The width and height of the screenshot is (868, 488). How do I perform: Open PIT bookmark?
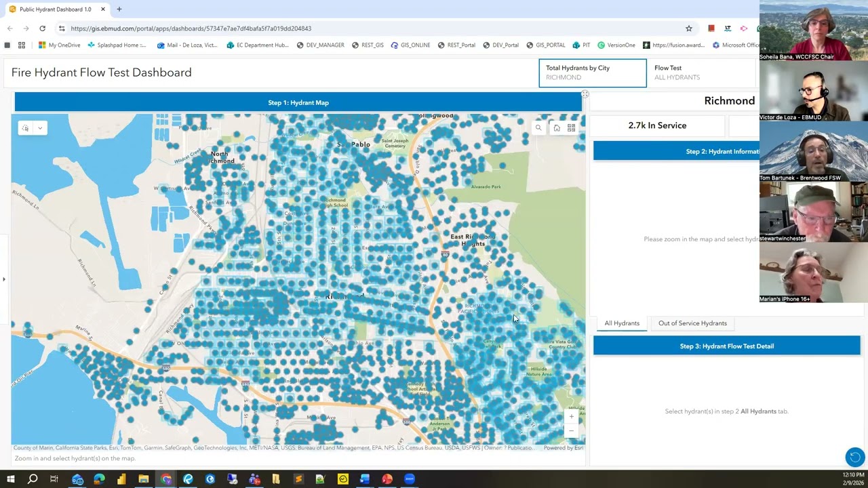(x=581, y=45)
